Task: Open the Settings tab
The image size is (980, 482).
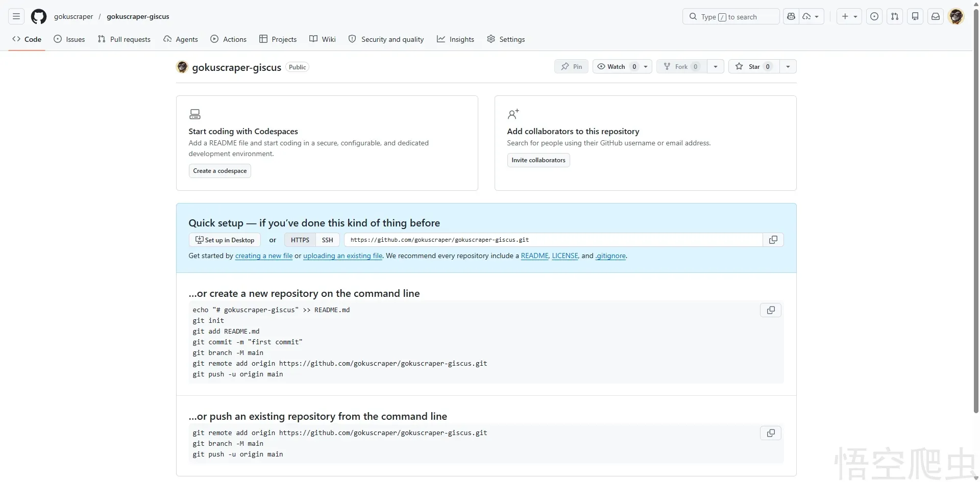Action: click(506, 39)
